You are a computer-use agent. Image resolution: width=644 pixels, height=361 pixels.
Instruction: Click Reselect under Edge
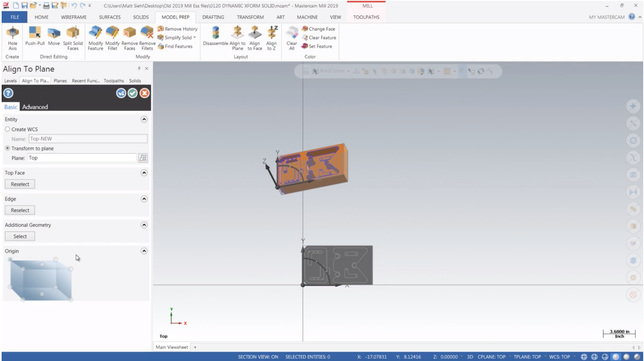20,210
